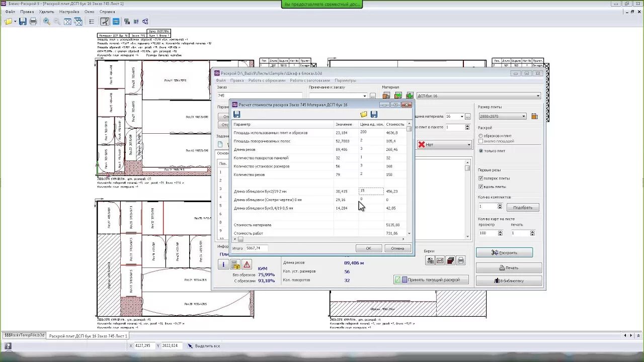Expand the 'Примечание к заказу' dropdown
The height and width of the screenshot is (362, 644).
pyautogui.click(x=365, y=96)
